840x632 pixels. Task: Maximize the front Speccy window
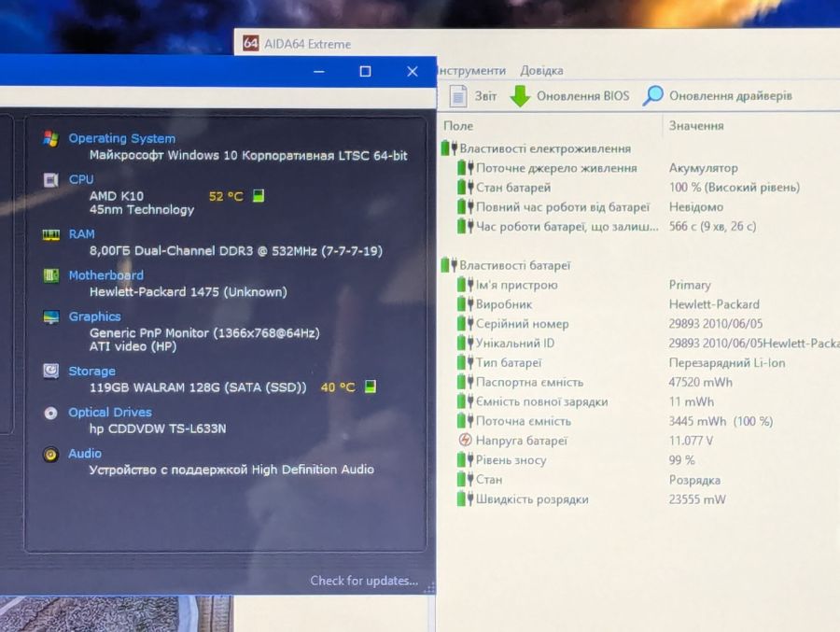tap(365, 71)
